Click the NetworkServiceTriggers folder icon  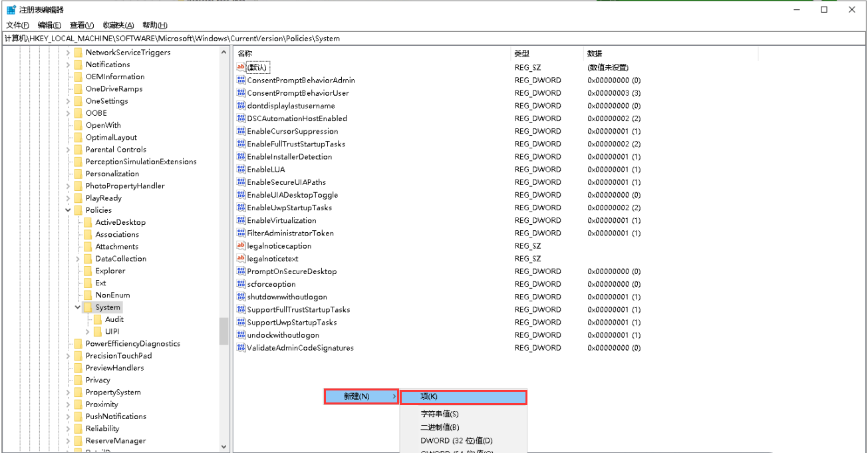(78, 53)
